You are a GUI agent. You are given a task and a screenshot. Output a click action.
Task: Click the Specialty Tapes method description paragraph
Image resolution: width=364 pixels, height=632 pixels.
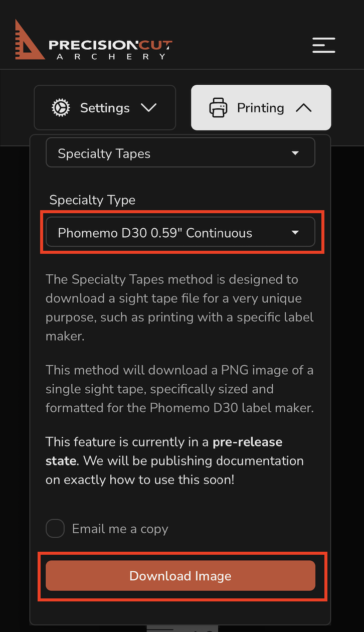180,307
